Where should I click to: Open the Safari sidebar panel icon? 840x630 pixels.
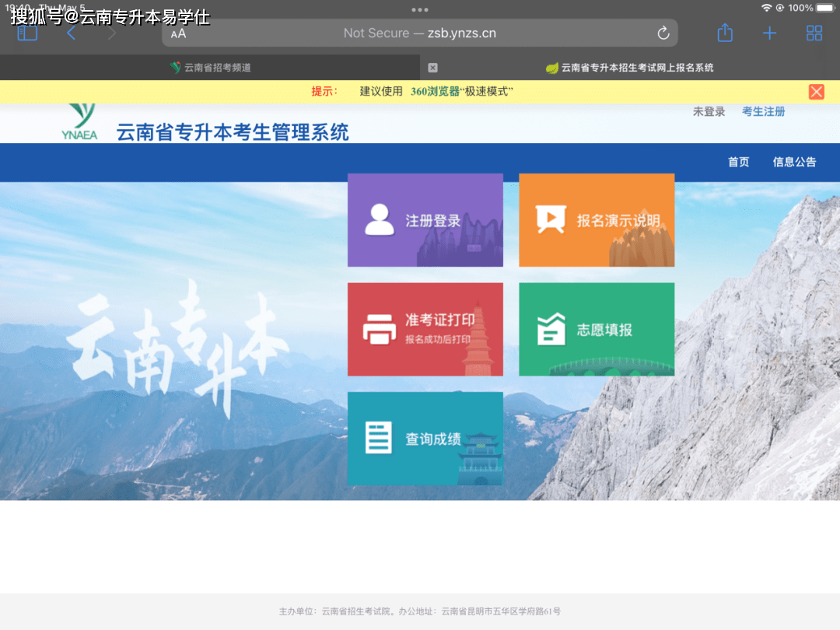coord(27,33)
